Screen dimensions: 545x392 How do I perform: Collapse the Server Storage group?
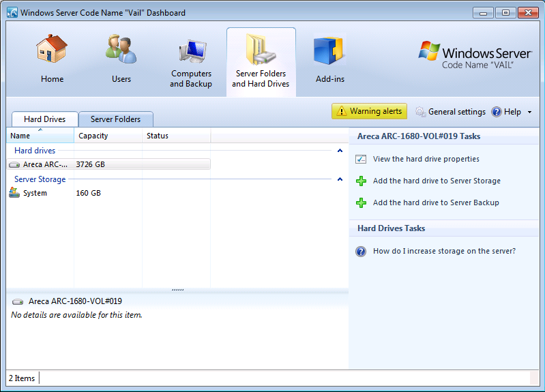coord(340,179)
